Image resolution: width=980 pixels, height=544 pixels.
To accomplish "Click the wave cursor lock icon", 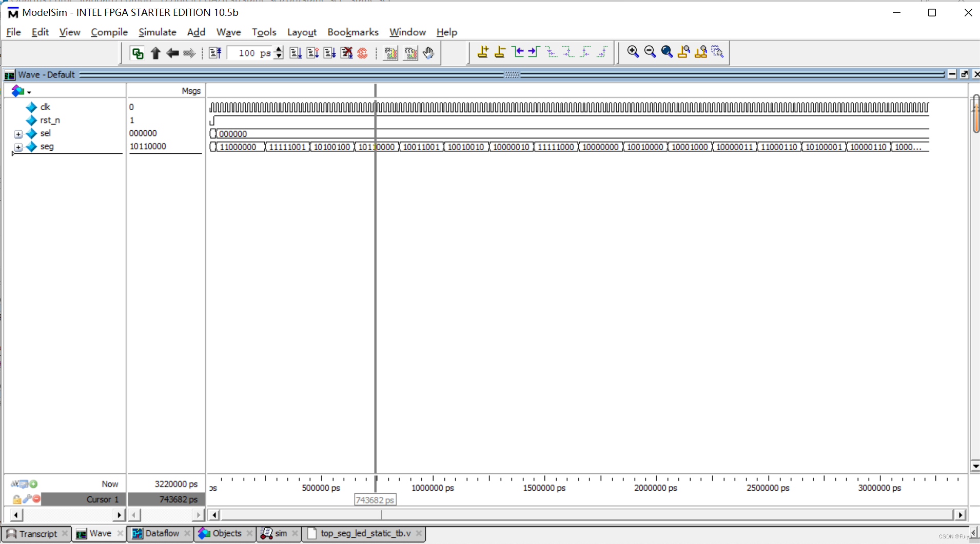I will [16, 499].
